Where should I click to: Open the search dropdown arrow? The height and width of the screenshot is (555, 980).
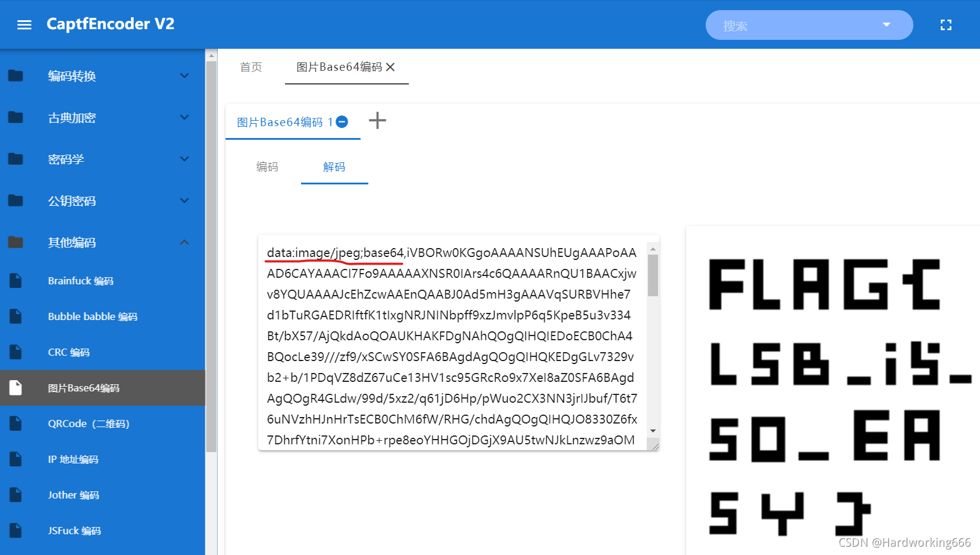[887, 25]
